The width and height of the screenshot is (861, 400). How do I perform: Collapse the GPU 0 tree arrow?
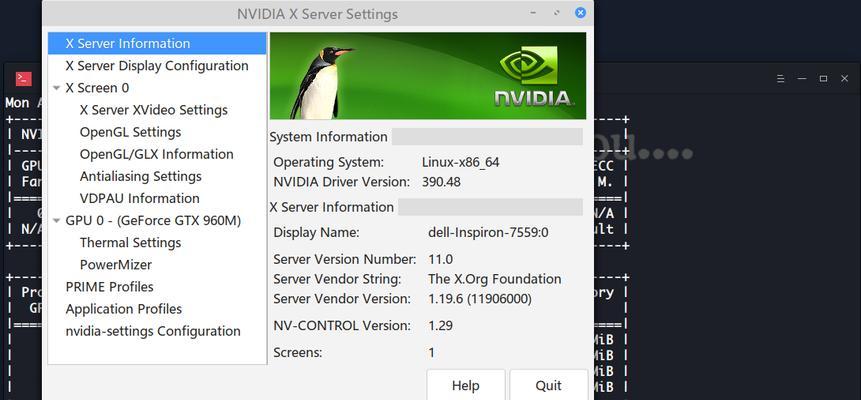(57, 221)
